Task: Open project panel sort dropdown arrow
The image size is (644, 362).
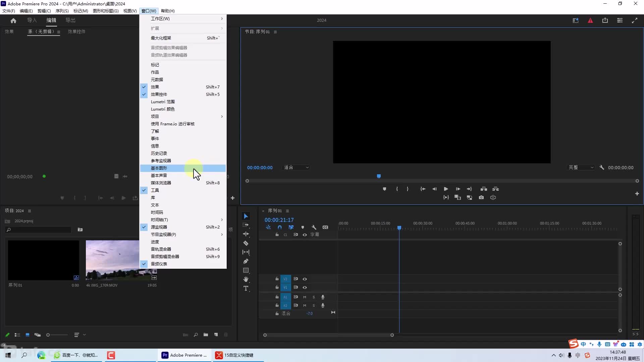Action: [x=85, y=335]
